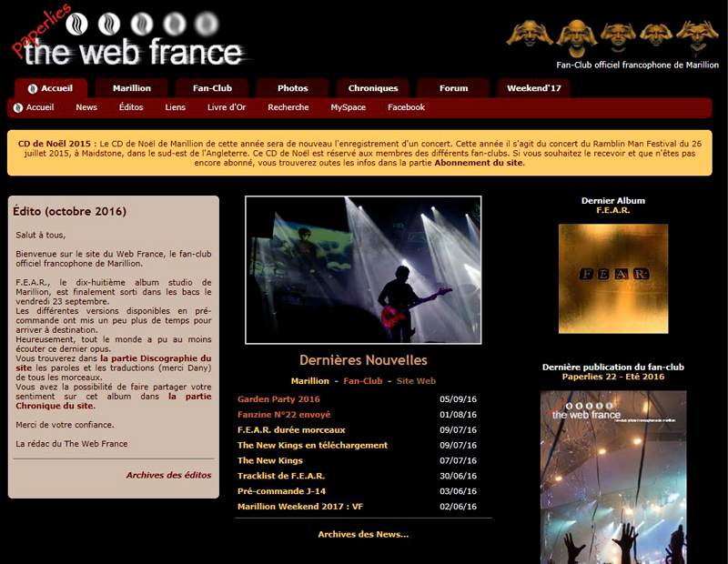Open Fanzine N°22 envoyé news
The image size is (728, 564).
coord(284,415)
